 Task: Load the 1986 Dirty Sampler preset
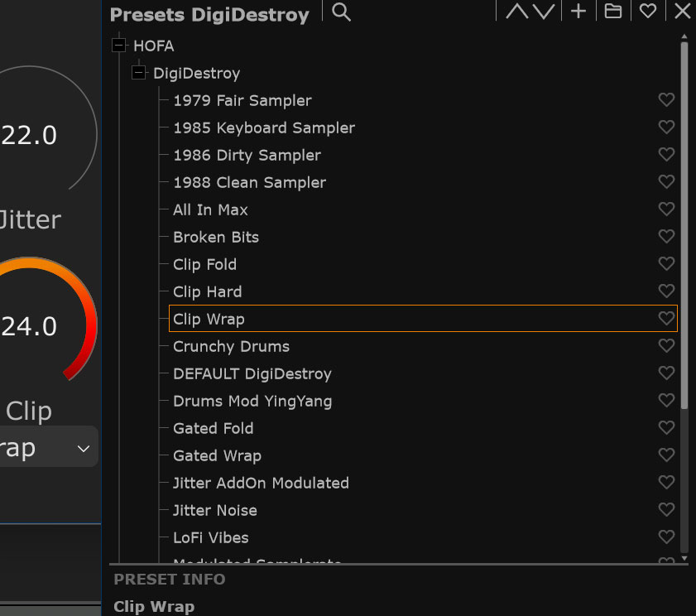click(x=247, y=155)
